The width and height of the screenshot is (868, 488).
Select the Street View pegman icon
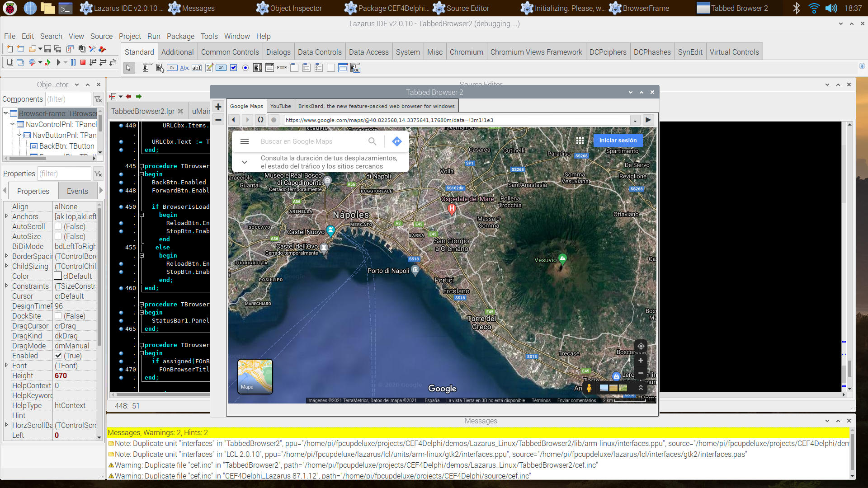589,388
